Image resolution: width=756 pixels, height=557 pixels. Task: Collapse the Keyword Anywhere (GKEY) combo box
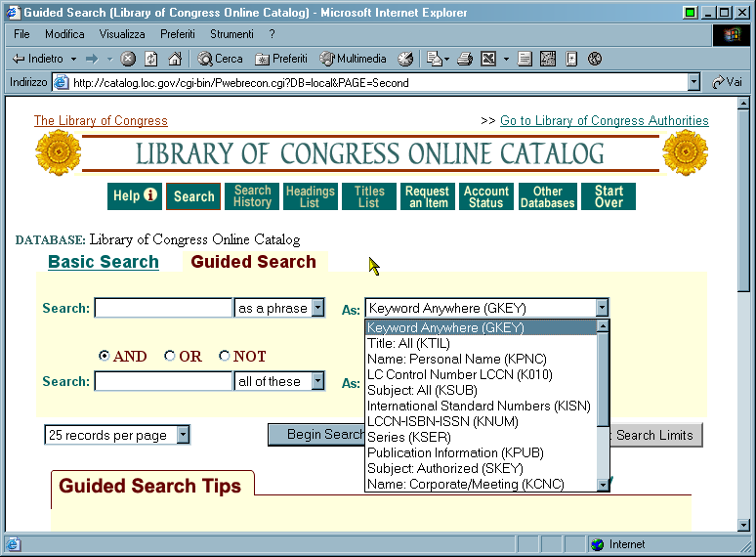pyautogui.click(x=602, y=308)
